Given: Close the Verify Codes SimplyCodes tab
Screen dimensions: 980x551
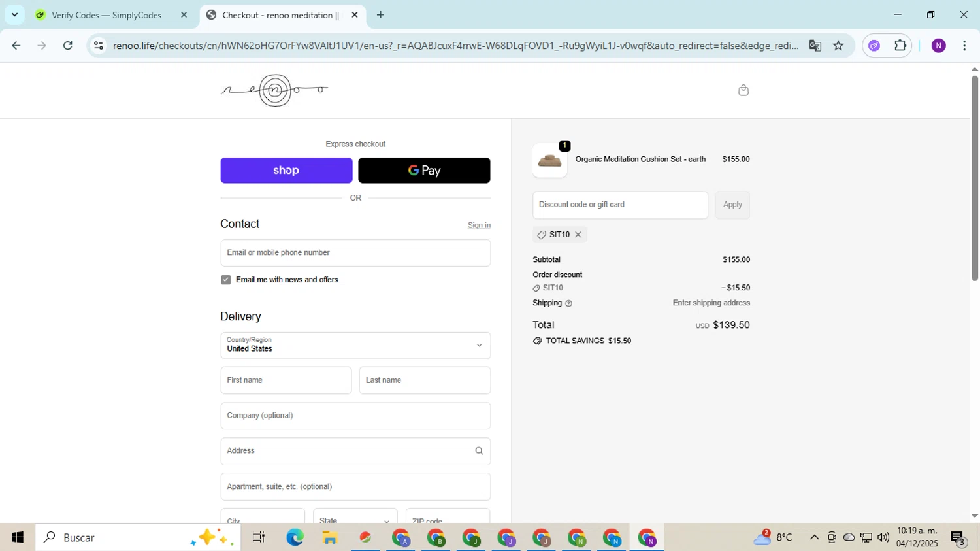Looking at the screenshot, I should pyautogui.click(x=184, y=15).
